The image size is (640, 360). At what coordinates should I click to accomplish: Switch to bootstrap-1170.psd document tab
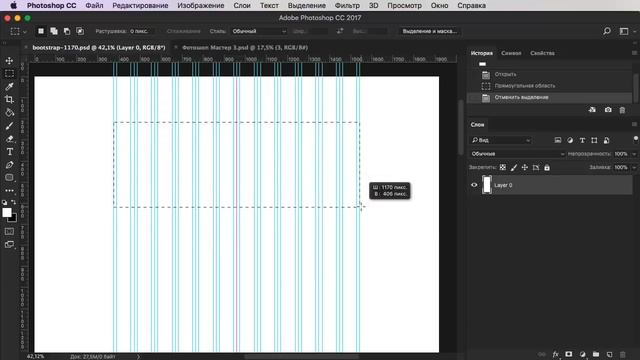point(99,47)
